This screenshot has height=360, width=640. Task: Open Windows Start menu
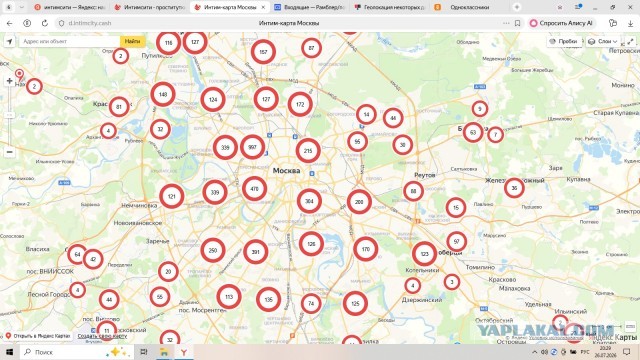pyautogui.click(x=9, y=352)
